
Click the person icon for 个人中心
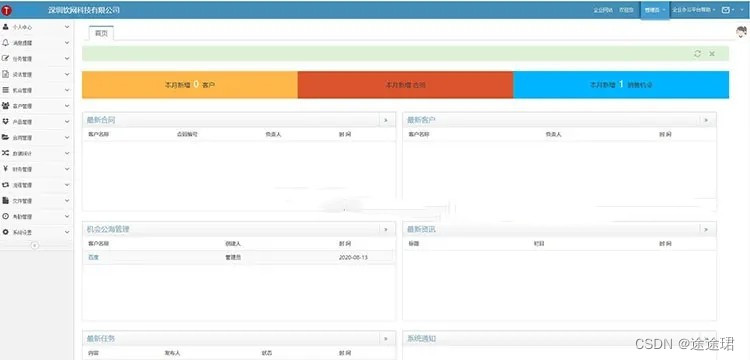point(5,27)
